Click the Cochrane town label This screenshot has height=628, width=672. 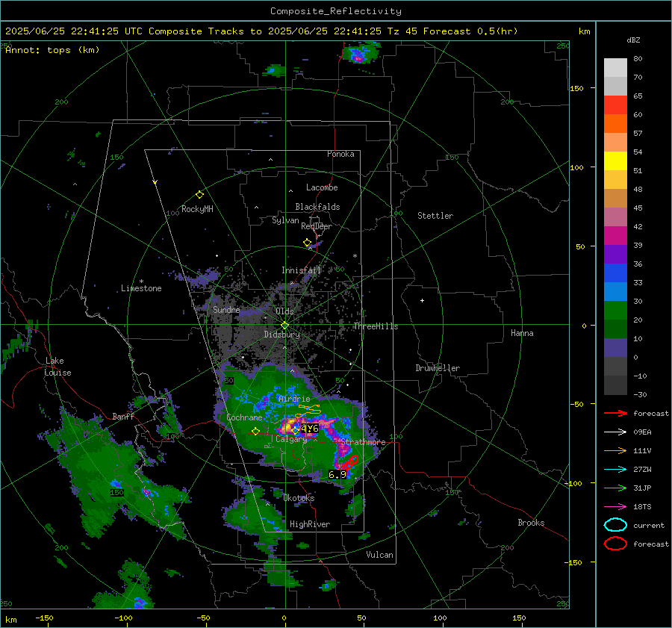coord(244,417)
